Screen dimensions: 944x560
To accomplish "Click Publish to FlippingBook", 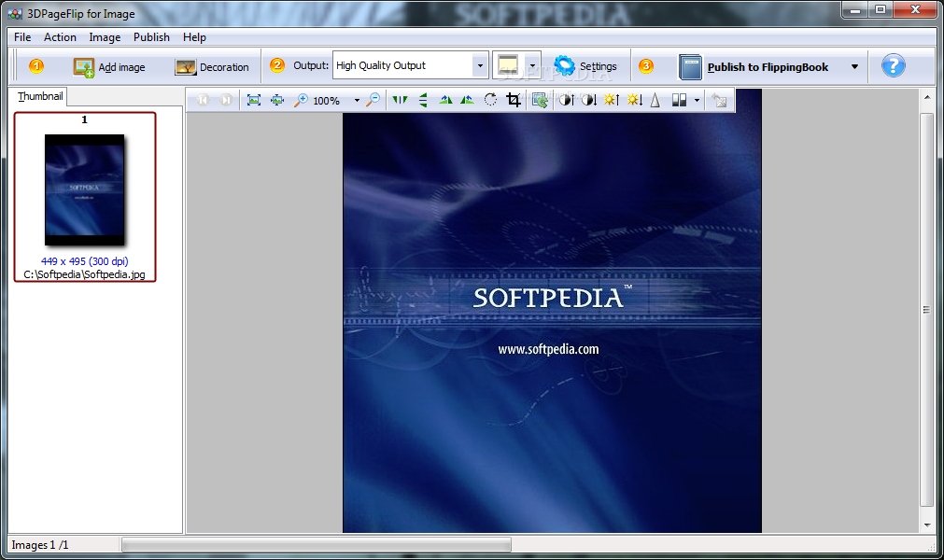I will tap(754, 67).
